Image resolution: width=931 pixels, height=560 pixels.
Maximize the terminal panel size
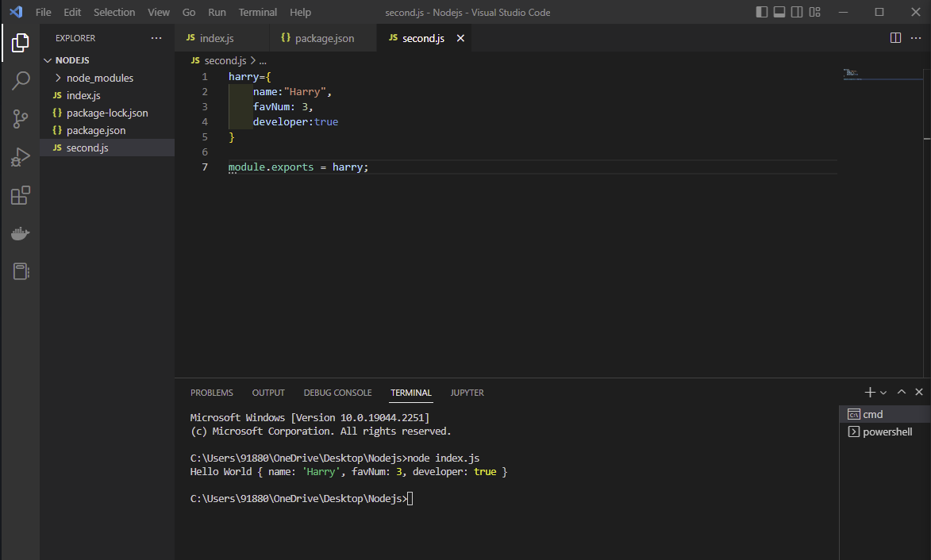click(902, 392)
